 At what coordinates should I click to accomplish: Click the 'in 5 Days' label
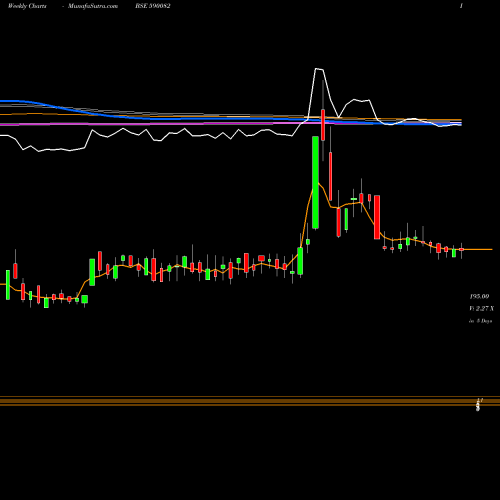[481, 321]
